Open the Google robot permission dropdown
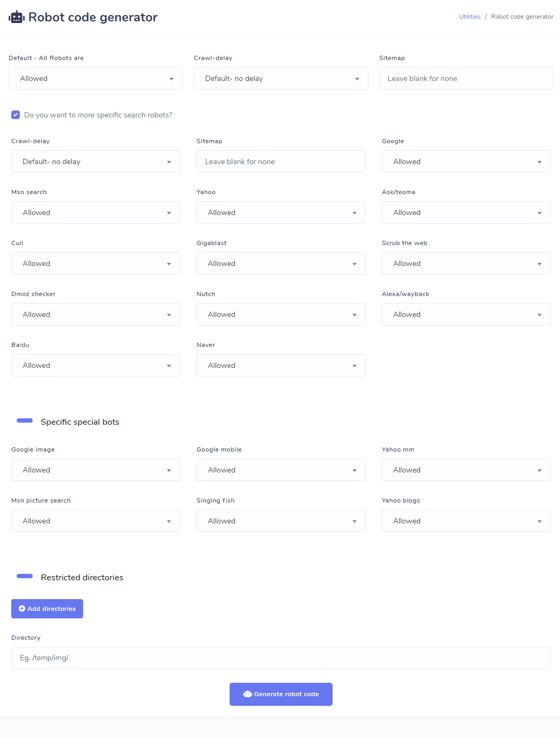This screenshot has width=560, height=738. tap(466, 161)
